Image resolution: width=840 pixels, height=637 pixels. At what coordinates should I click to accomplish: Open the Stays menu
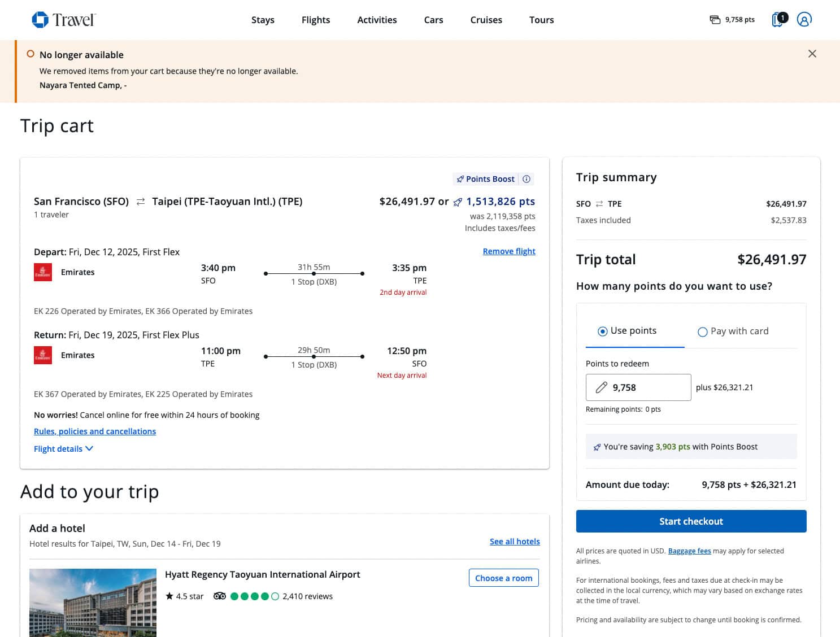point(263,20)
